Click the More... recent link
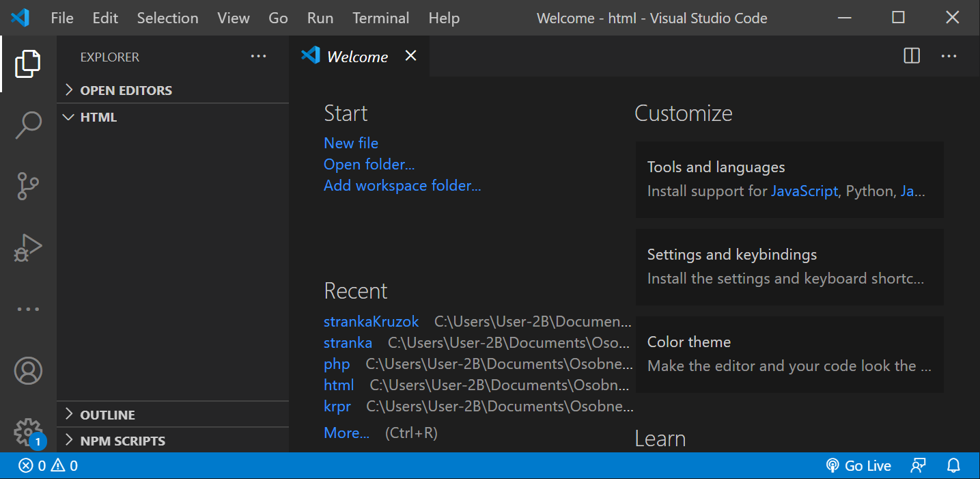The height and width of the screenshot is (479, 980). click(x=346, y=433)
